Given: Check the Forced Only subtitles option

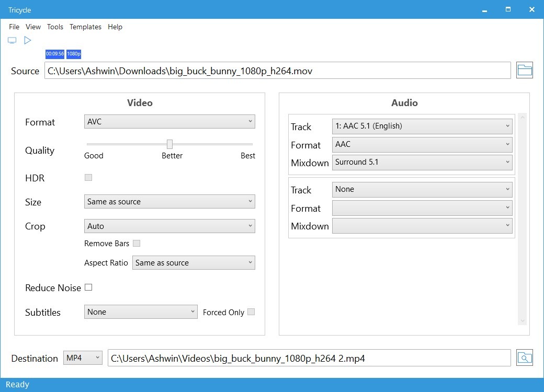Looking at the screenshot, I should point(251,312).
